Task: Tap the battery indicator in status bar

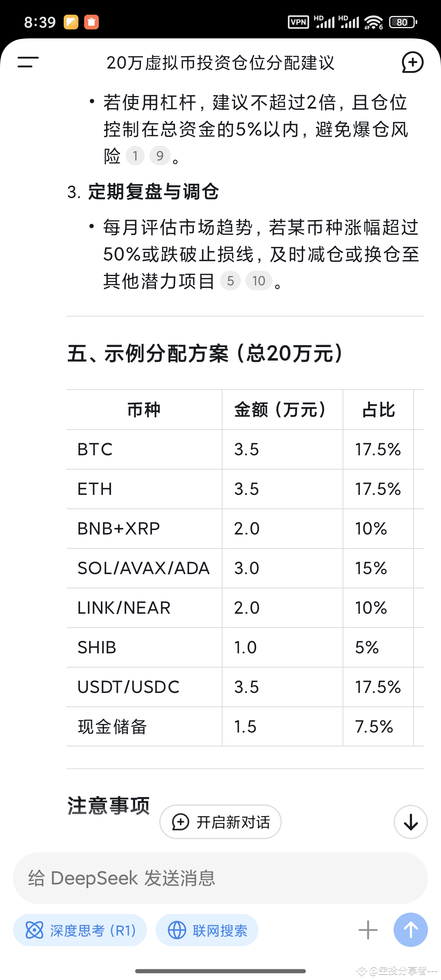Action: pos(403,22)
